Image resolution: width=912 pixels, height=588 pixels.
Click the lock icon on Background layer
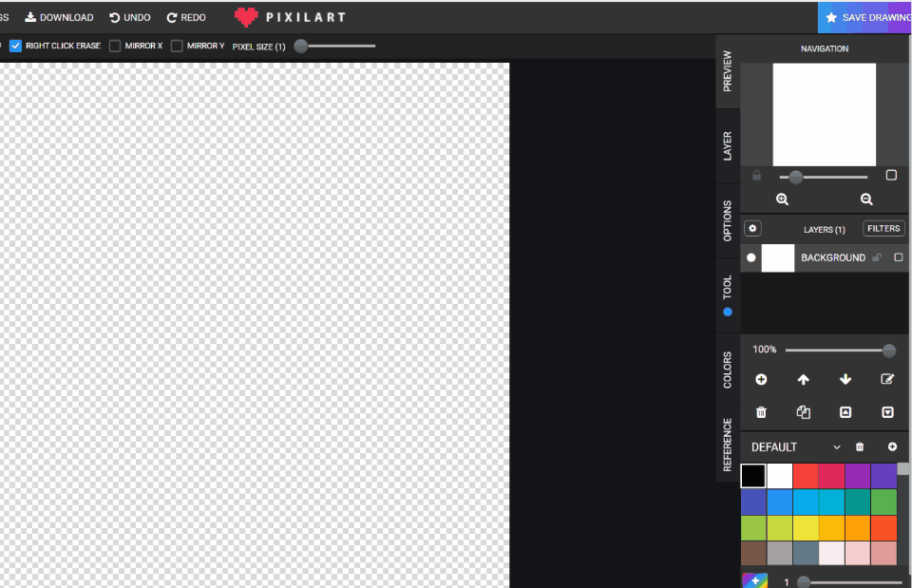point(877,257)
